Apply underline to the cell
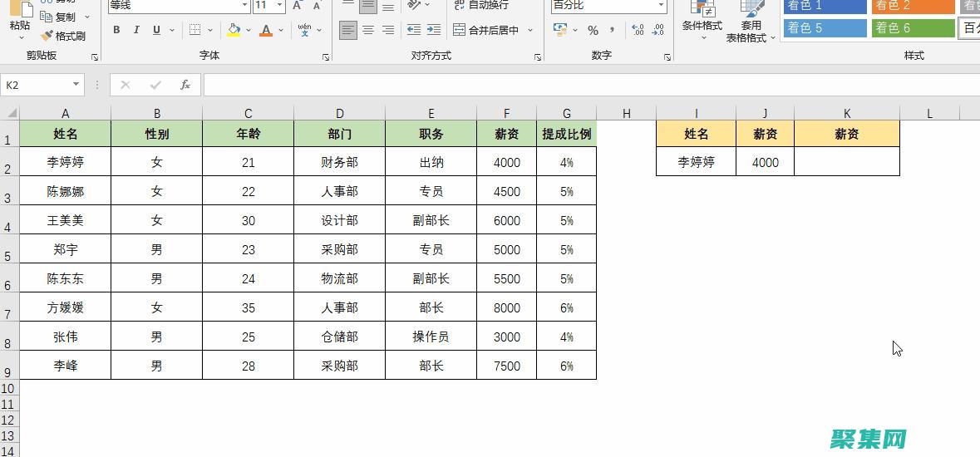 coord(156,30)
